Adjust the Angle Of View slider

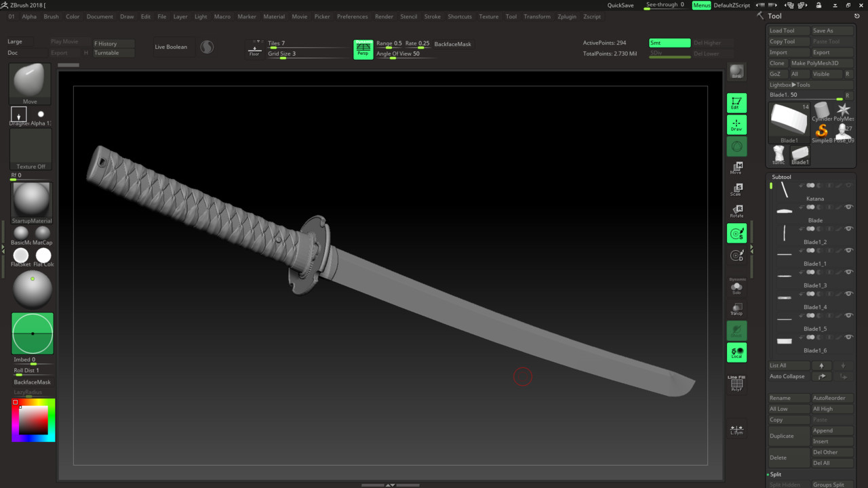point(407,54)
